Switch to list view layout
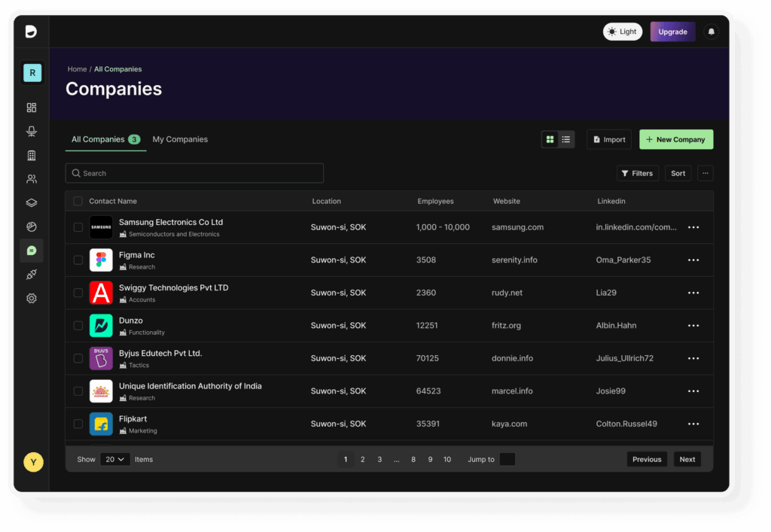 tap(566, 139)
